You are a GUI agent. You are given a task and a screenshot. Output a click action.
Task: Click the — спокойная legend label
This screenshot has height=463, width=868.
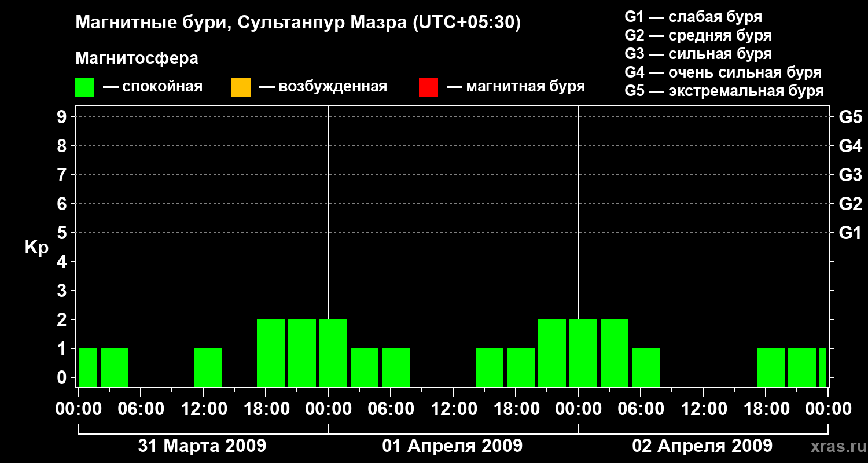click(x=153, y=87)
